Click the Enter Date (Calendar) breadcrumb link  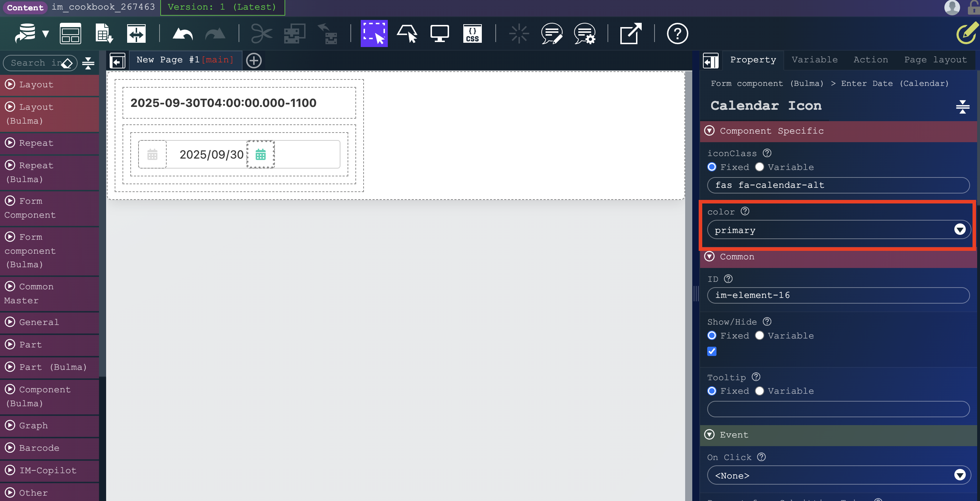click(895, 83)
